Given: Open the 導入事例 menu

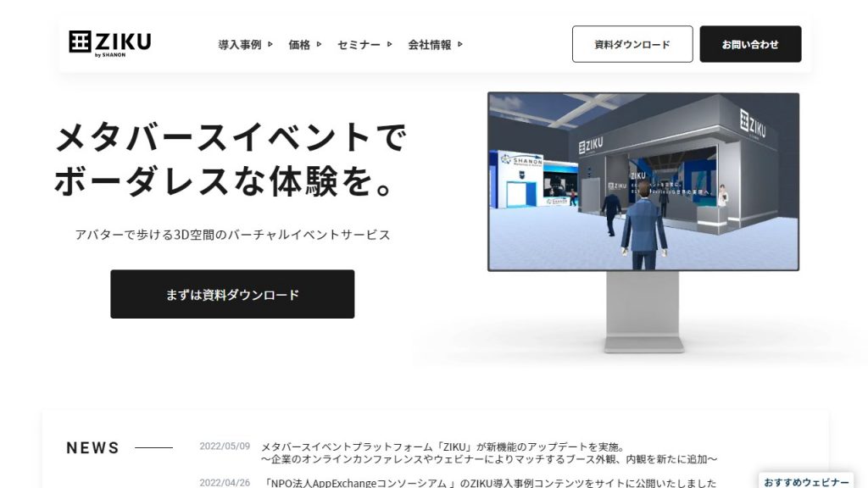Looking at the screenshot, I should (240, 45).
